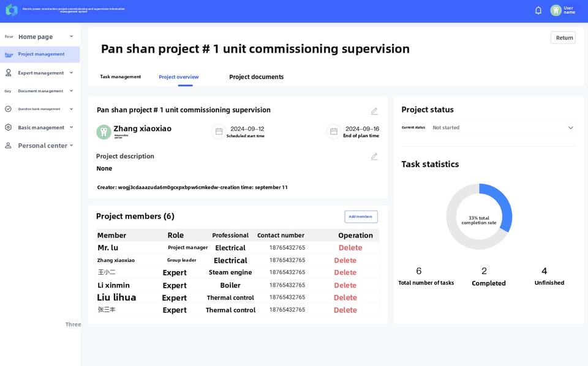
Task: Open the notification bell icon
Action: (x=538, y=10)
